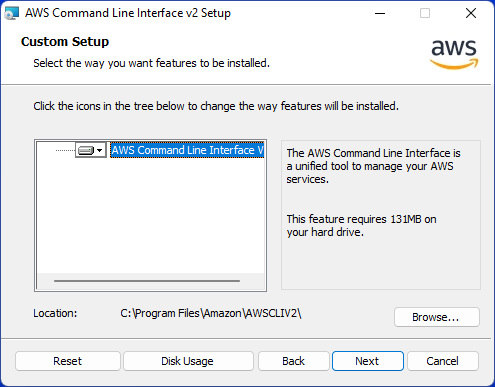Minimize the setup window
This screenshot has width=495, height=387.
pyautogui.click(x=380, y=13)
